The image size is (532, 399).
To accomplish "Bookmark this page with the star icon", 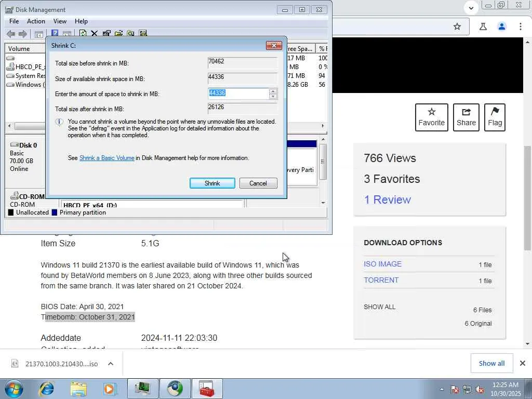I will 457,26.
